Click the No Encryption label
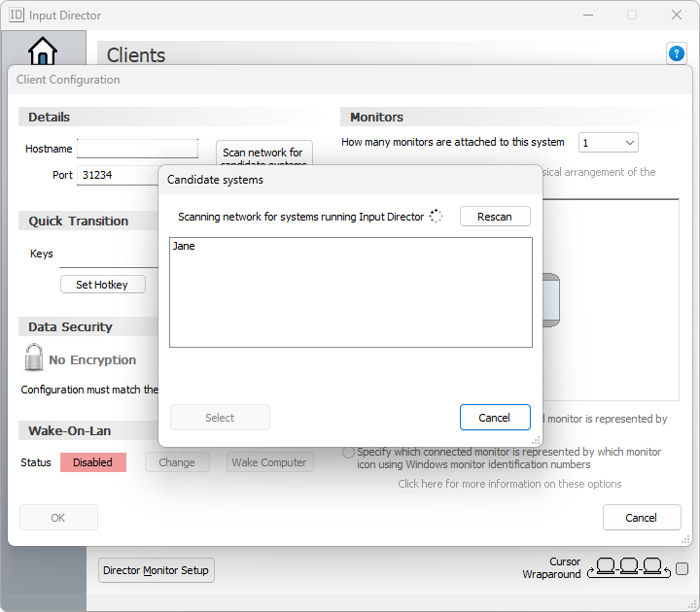 click(92, 360)
